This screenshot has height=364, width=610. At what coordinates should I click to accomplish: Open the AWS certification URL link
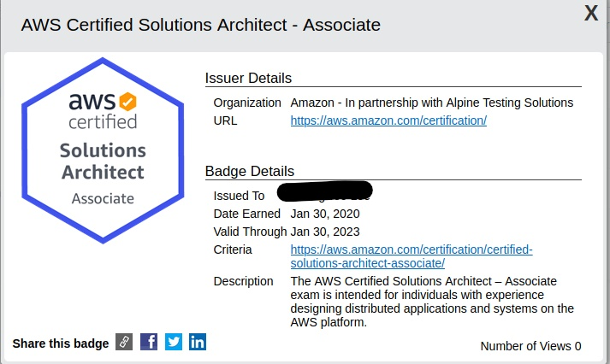tap(388, 120)
